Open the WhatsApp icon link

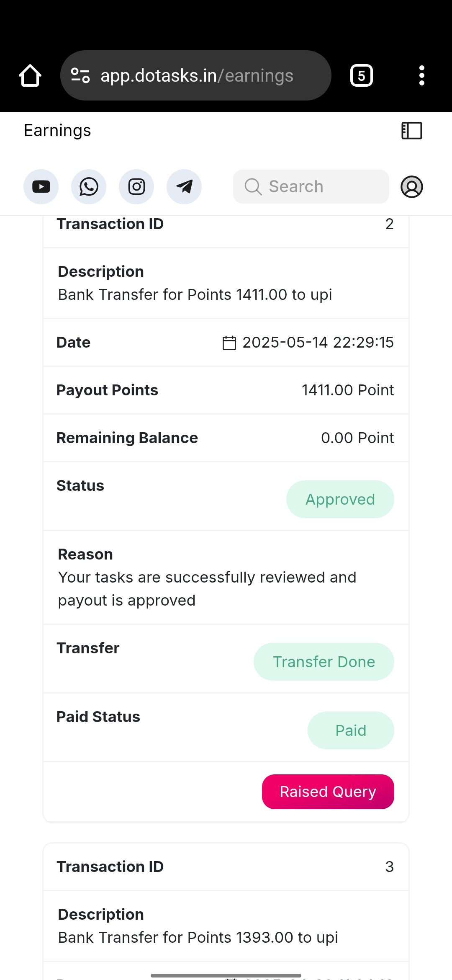click(x=89, y=187)
